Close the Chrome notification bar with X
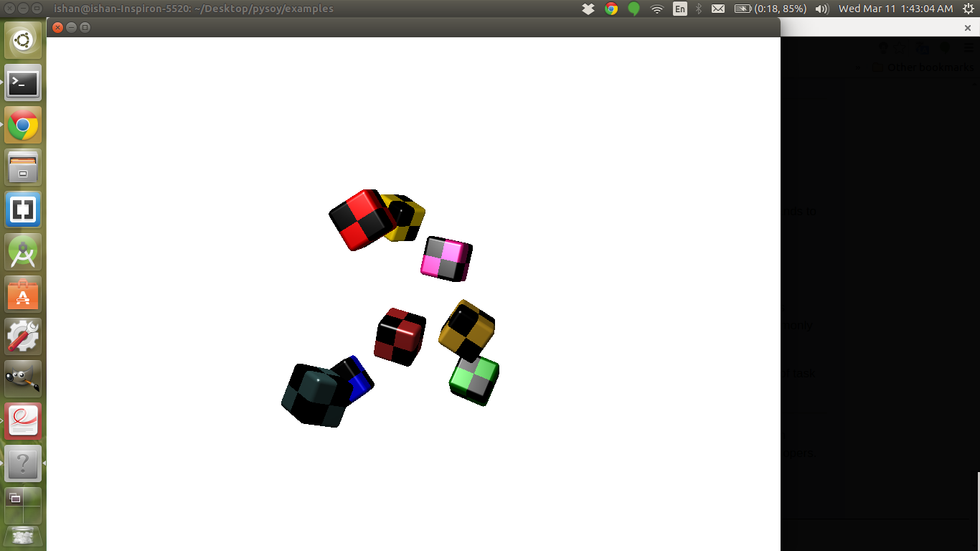Screen dimensions: 980x551 [x=968, y=28]
